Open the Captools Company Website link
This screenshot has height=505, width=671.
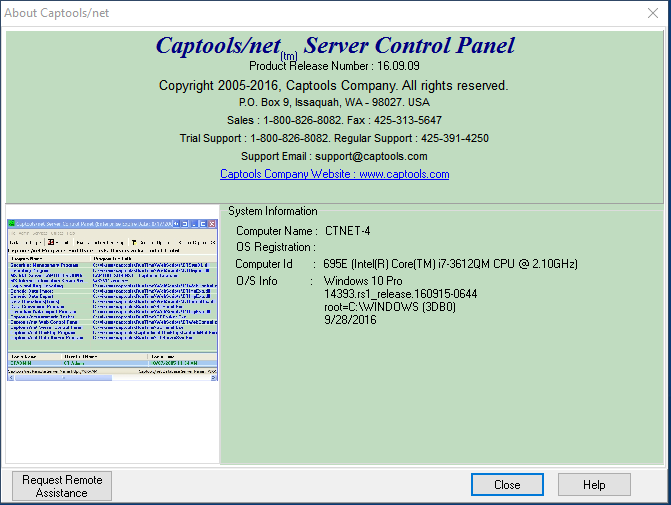[x=334, y=174]
